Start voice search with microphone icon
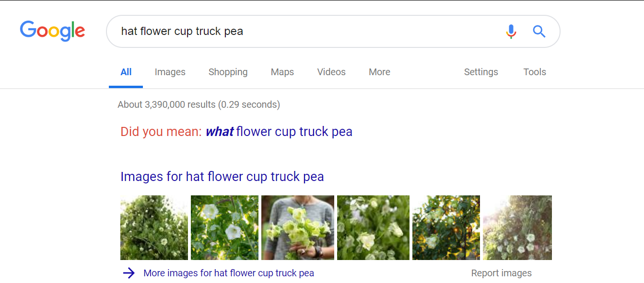This screenshot has width=644, height=283. (511, 32)
